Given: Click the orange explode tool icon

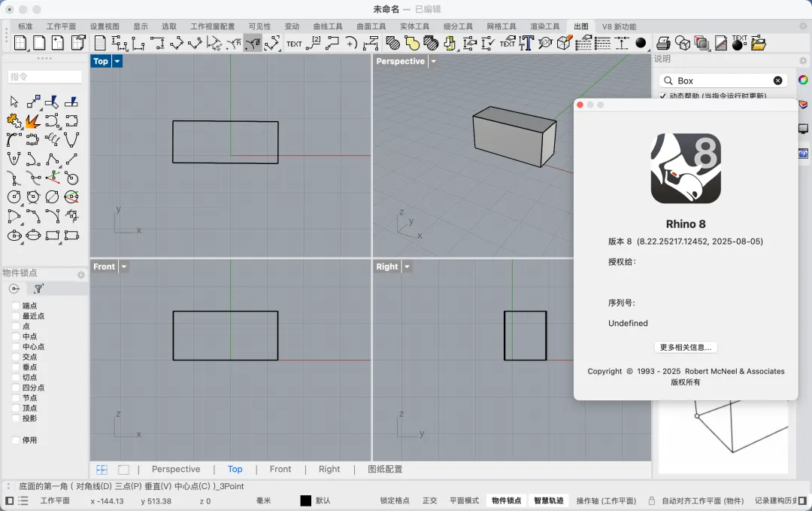Looking at the screenshot, I should point(33,121).
